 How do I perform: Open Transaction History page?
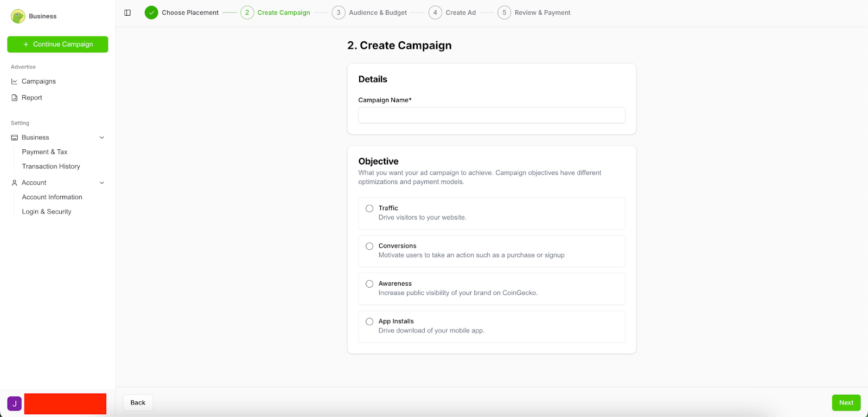point(51,167)
